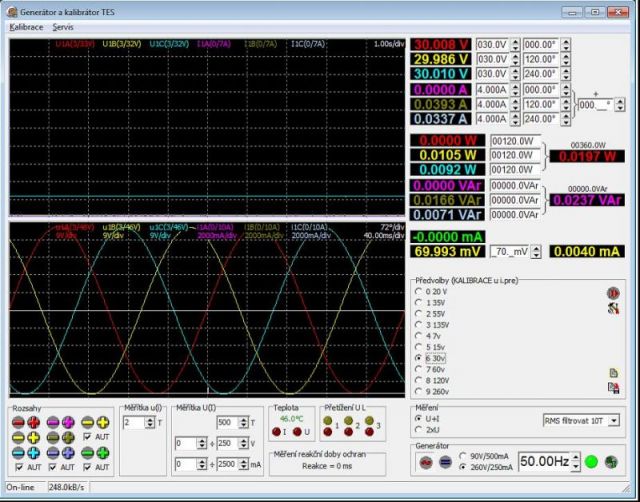Click the olive minus range button
Image resolution: width=640 pixels, height=502 pixels.
click(53, 438)
